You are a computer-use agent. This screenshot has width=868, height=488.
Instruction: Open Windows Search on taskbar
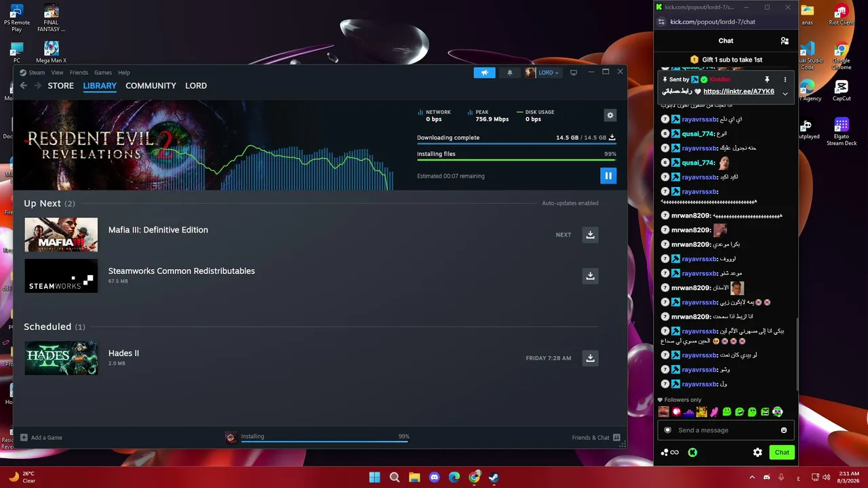395,477
